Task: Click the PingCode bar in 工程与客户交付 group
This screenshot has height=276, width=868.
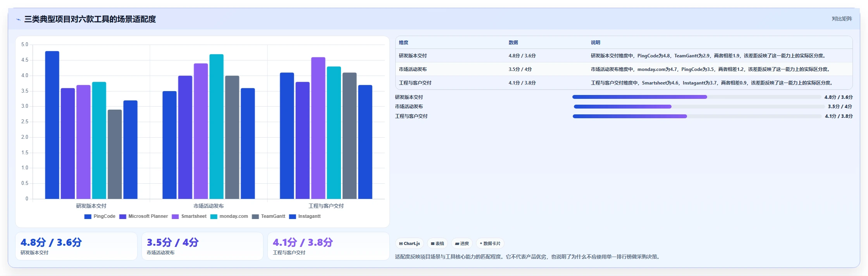Action: click(287, 136)
